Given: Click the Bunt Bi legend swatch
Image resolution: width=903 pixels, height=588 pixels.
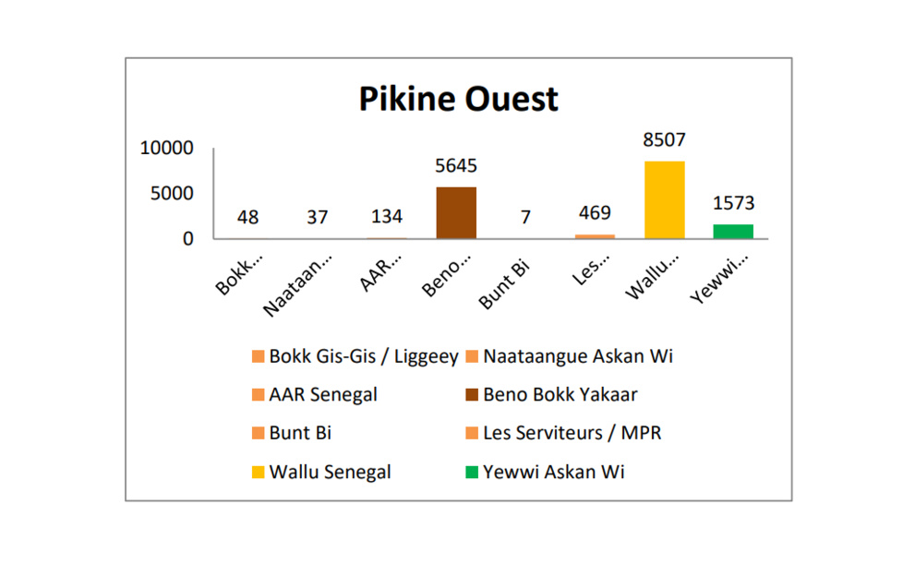Looking at the screenshot, I should tap(258, 433).
